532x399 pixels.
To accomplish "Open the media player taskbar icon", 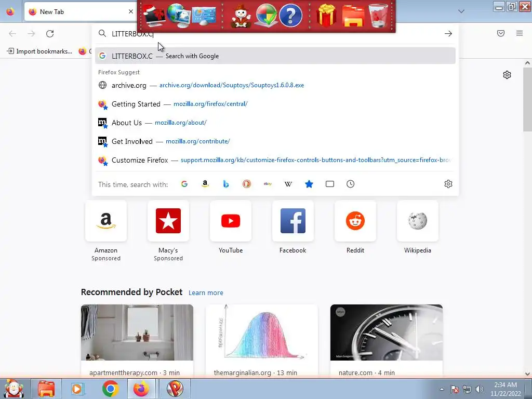I will pos(78,389).
